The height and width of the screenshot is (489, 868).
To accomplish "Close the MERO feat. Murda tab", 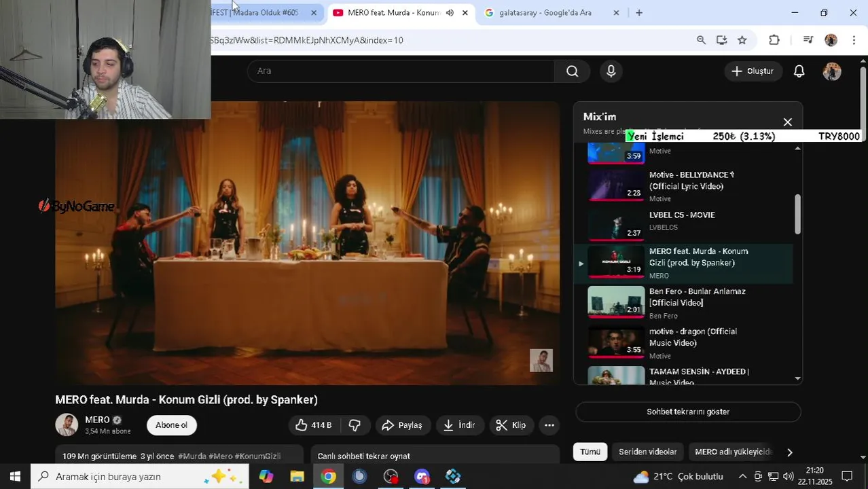I will click(465, 12).
